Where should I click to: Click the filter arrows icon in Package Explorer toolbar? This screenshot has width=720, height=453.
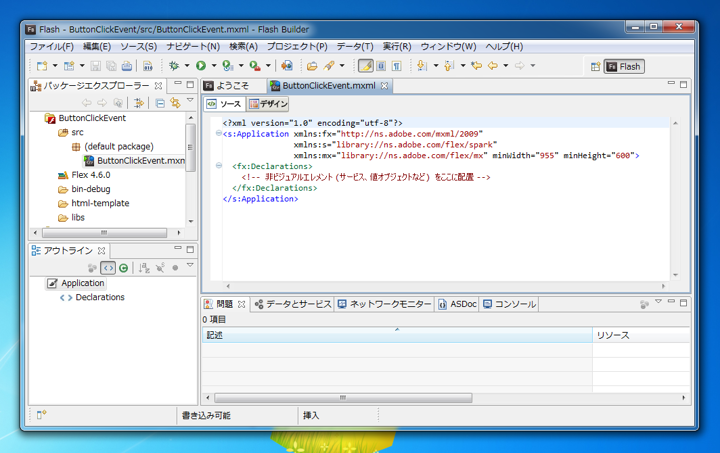pyautogui.click(x=139, y=103)
